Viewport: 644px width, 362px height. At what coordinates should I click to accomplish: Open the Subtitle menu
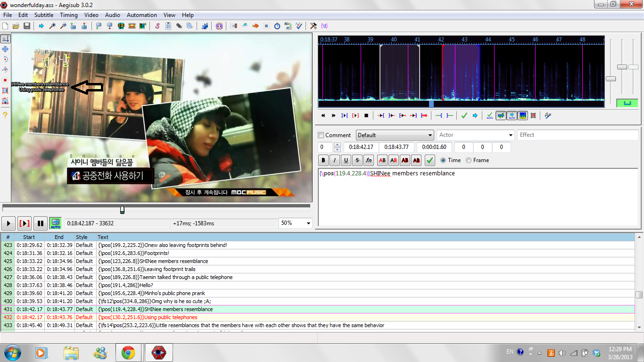(x=44, y=15)
